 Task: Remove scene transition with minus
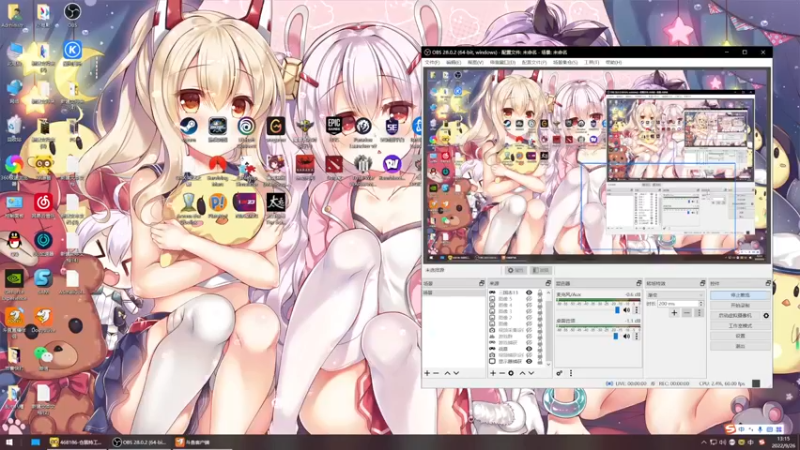coord(687,312)
